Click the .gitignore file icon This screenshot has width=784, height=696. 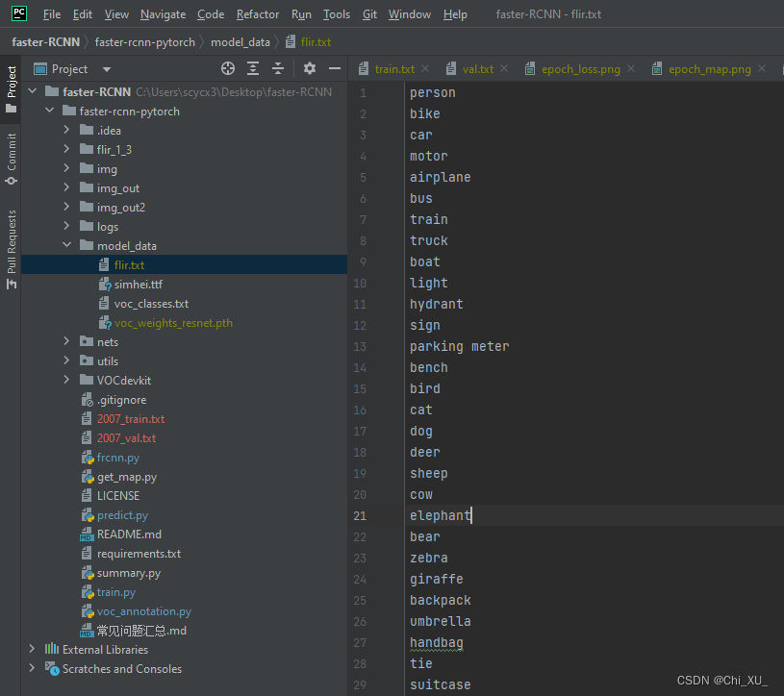(x=87, y=400)
